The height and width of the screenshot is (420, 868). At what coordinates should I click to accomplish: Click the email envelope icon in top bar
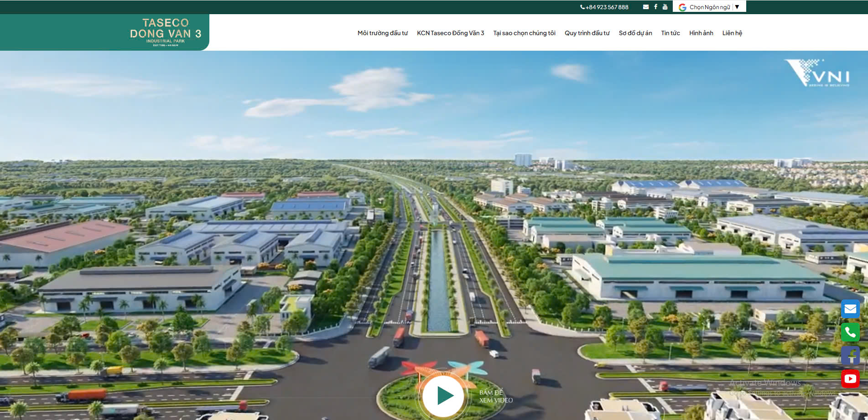[646, 7]
